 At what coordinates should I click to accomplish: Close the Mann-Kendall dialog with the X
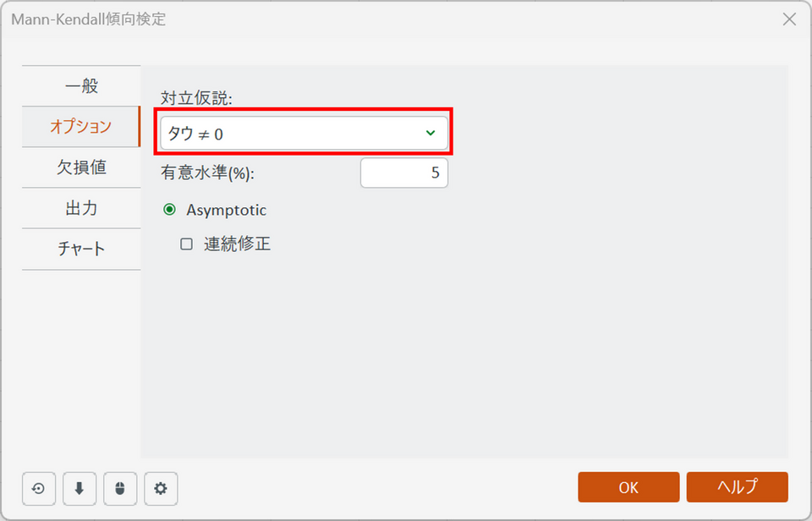[x=789, y=19]
